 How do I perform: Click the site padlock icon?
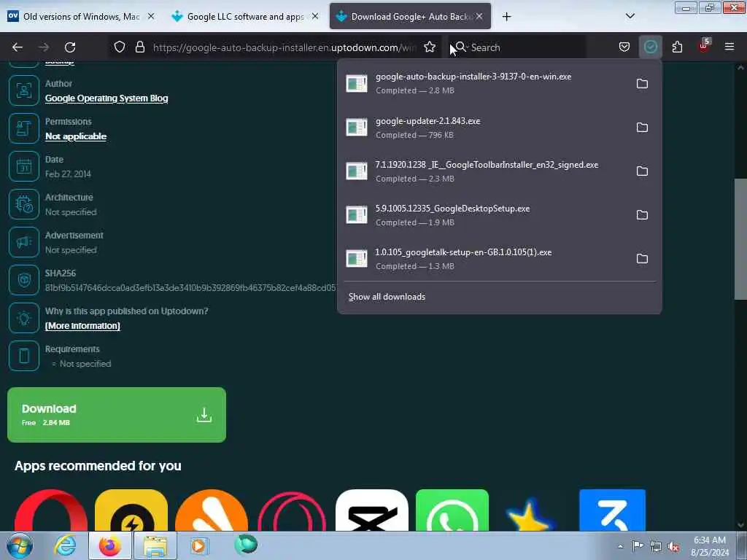pos(139,47)
